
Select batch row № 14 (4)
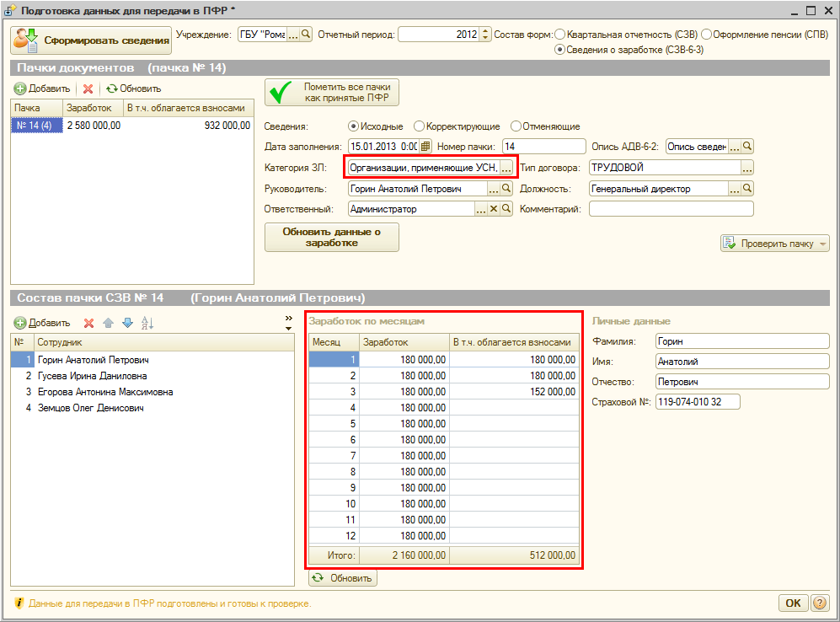click(x=34, y=126)
